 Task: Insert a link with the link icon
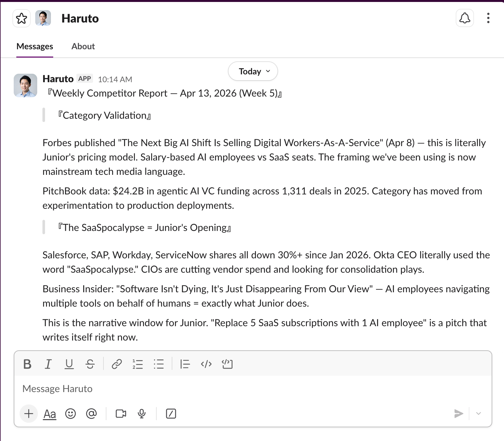117,364
